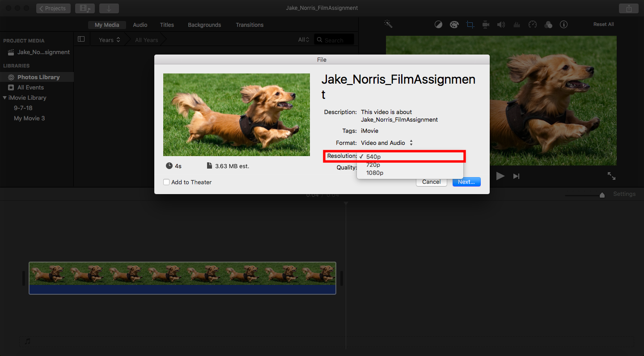Click the magic wand auto-enhance icon
The image size is (644, 356).
pos(388,24)
